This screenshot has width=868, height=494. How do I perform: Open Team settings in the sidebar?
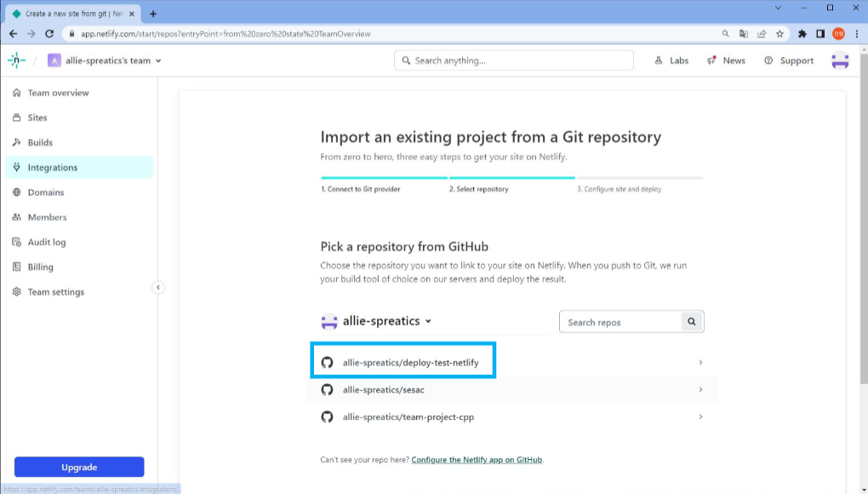coord(79,292)
